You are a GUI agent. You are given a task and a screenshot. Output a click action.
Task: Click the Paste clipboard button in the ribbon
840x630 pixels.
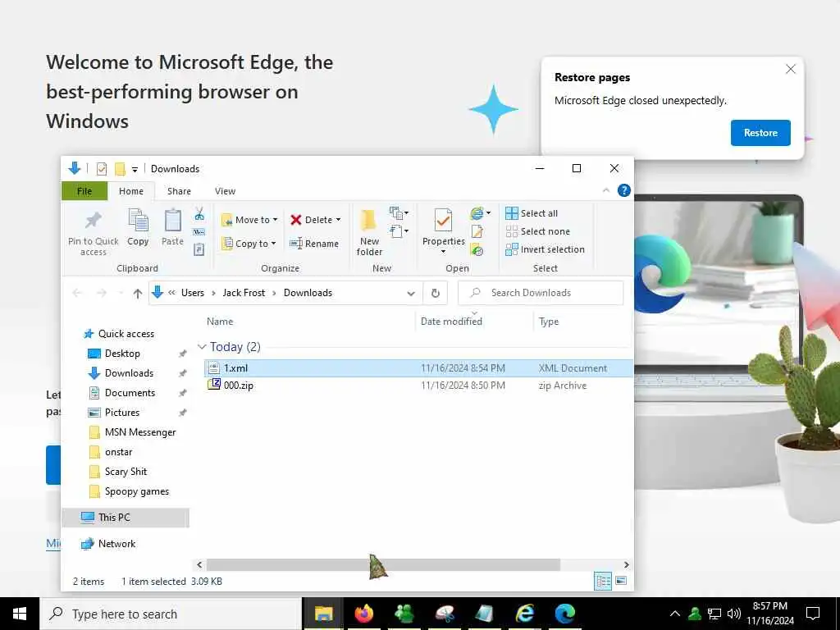pyautogui.click(x=172, y=227)
